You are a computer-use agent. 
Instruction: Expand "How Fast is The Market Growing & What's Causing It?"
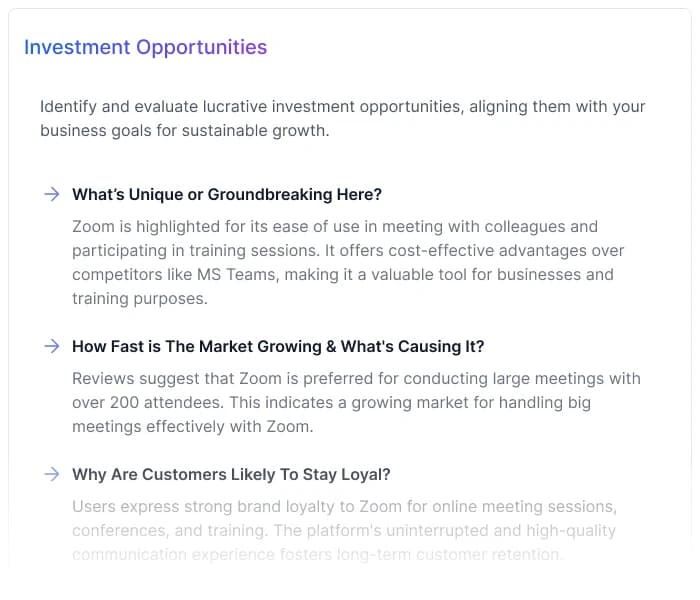pos(278,346)
